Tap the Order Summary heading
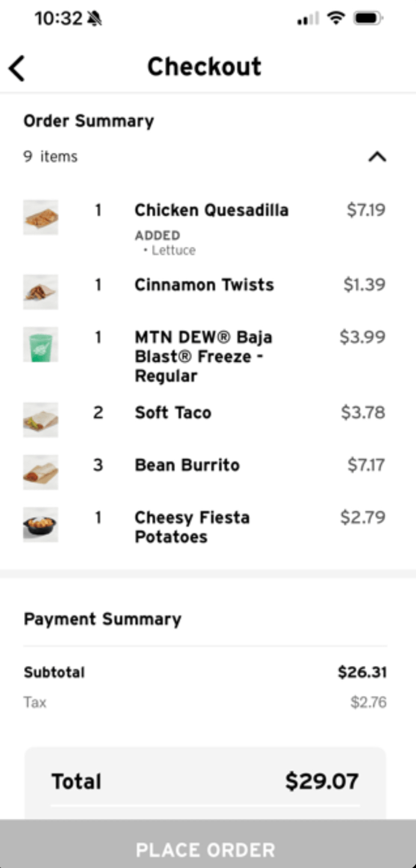The image size is (416, 868). pyautogui.click(x=88, y=121)
